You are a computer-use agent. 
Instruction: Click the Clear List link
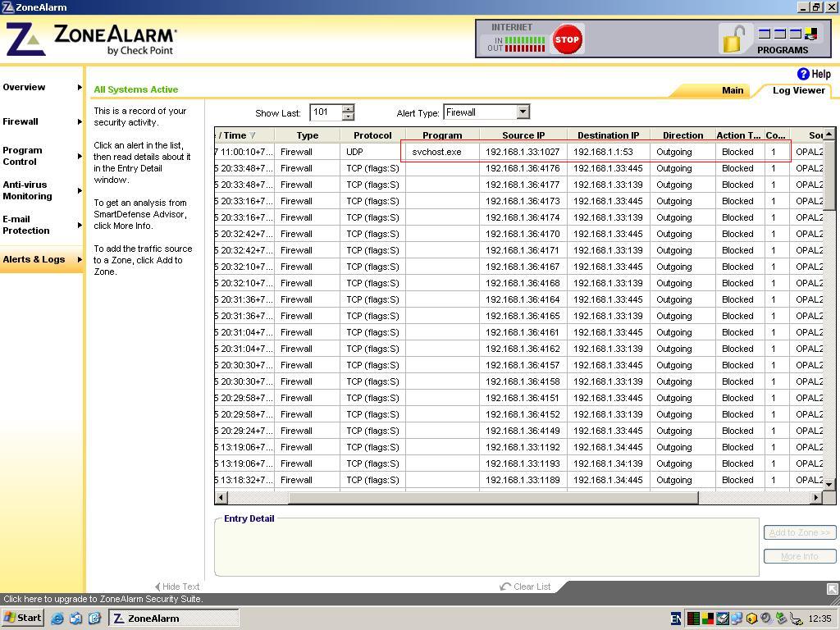coord(532,587)
